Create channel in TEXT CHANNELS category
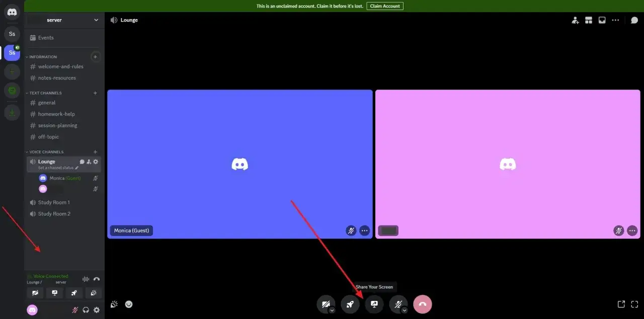 95,93
